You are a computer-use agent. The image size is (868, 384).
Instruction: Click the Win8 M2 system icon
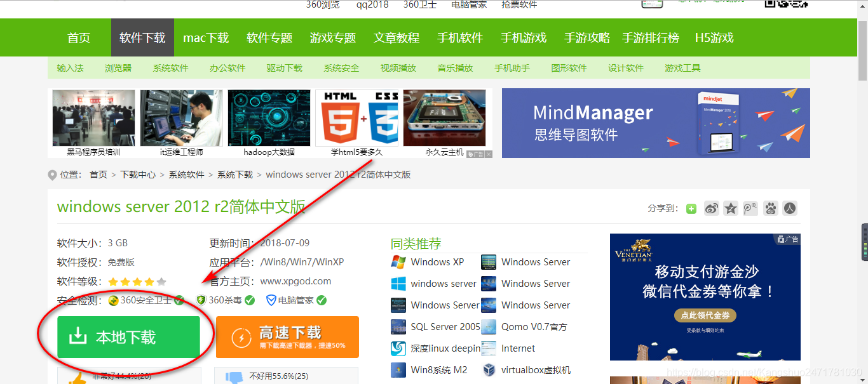point(398,370)
